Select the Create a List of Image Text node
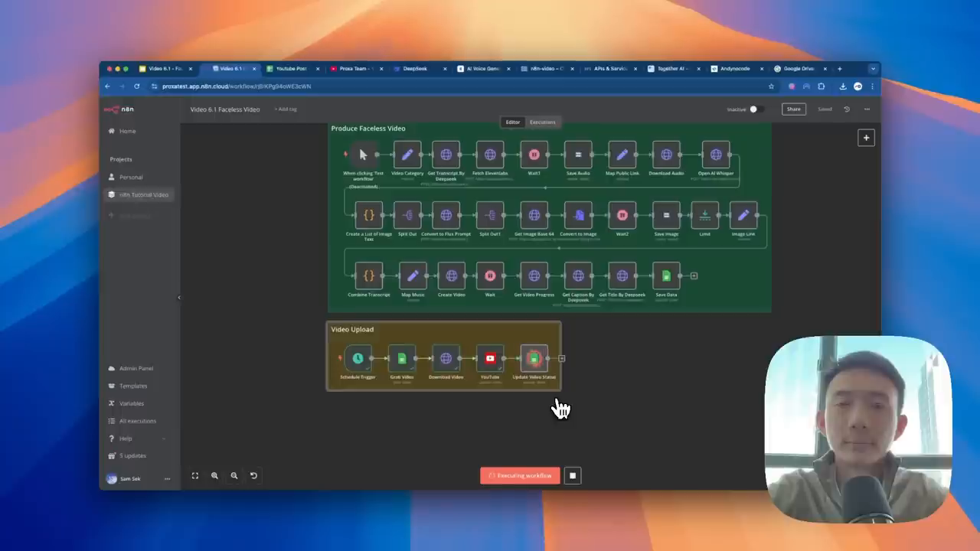This screenshot has width=980, height=551. coord(369,215)
